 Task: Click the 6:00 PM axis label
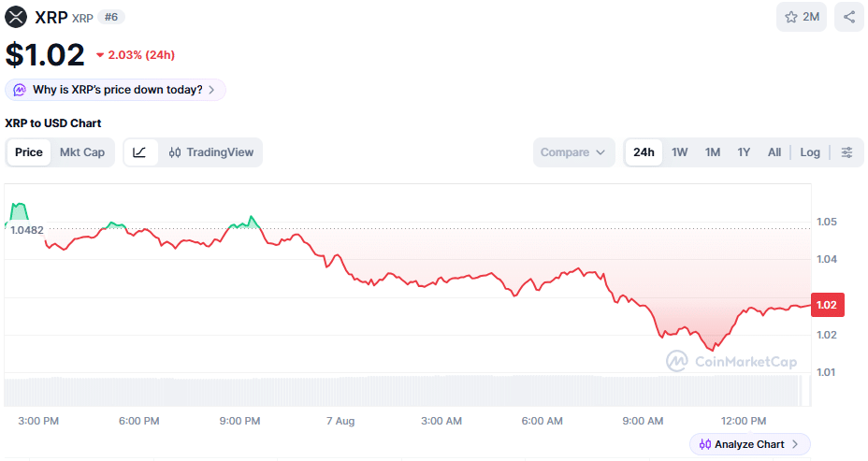pos(139,421)
